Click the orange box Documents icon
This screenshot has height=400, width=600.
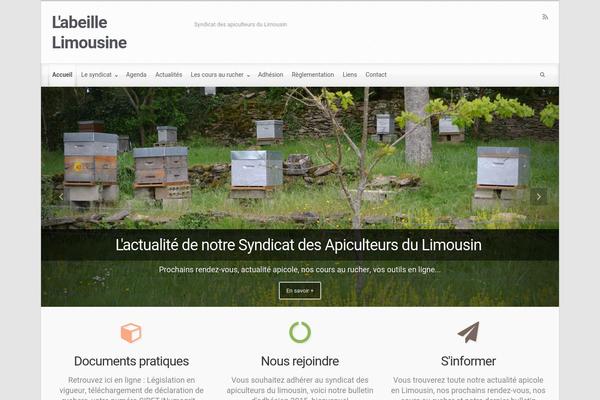click(x=131, y=333)
